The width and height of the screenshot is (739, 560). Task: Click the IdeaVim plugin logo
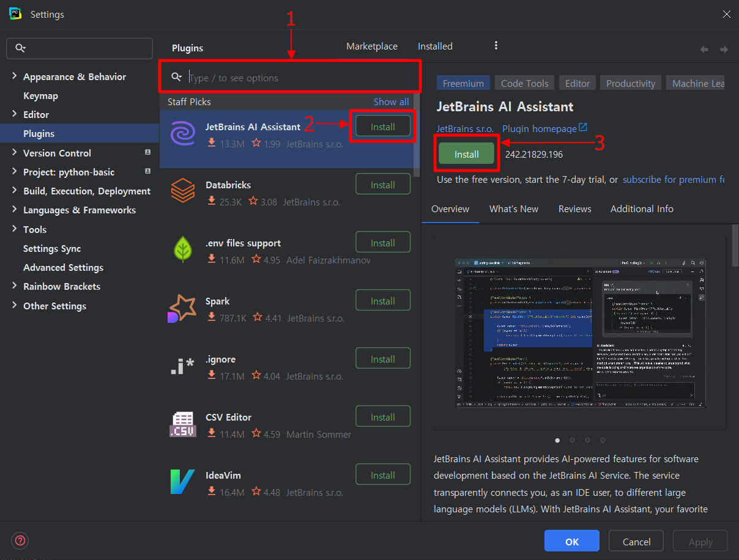point(182,482)
